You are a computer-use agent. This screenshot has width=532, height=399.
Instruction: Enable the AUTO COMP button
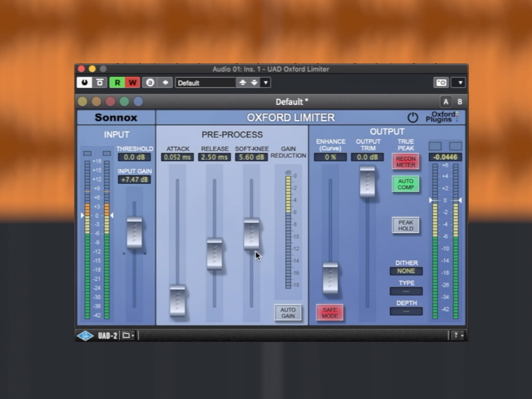pyautogui.click(x=406, y=184)
